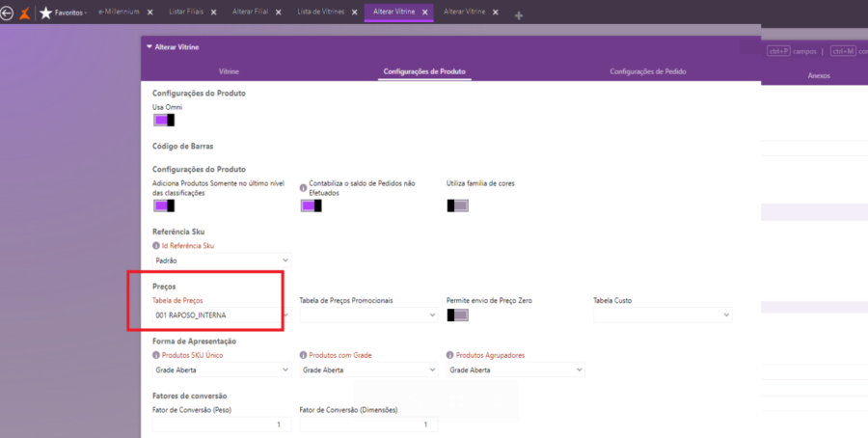Close the Listar Filiais tab
Image resolution: width=868 pixels, height=438 pixels.
[x=214, y=13]
